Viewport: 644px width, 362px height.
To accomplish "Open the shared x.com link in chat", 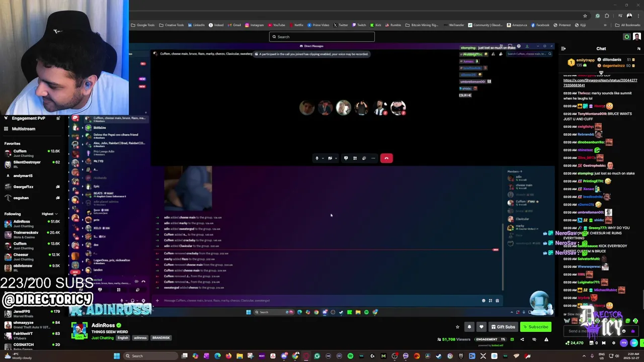I will click(600, 83).
